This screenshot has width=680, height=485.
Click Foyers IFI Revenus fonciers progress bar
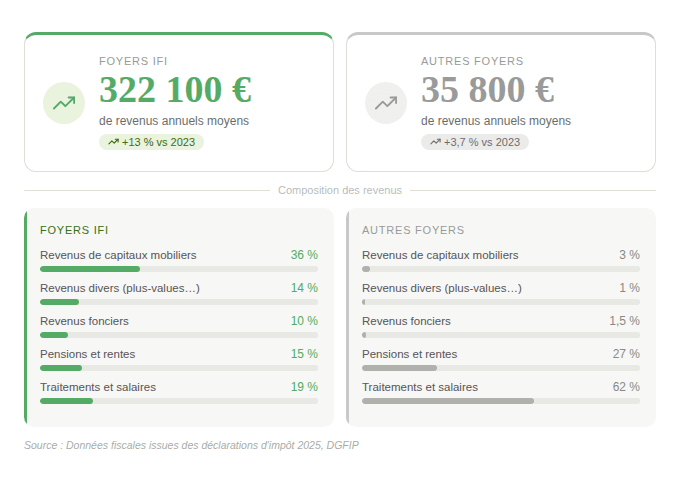coord(179,335)
